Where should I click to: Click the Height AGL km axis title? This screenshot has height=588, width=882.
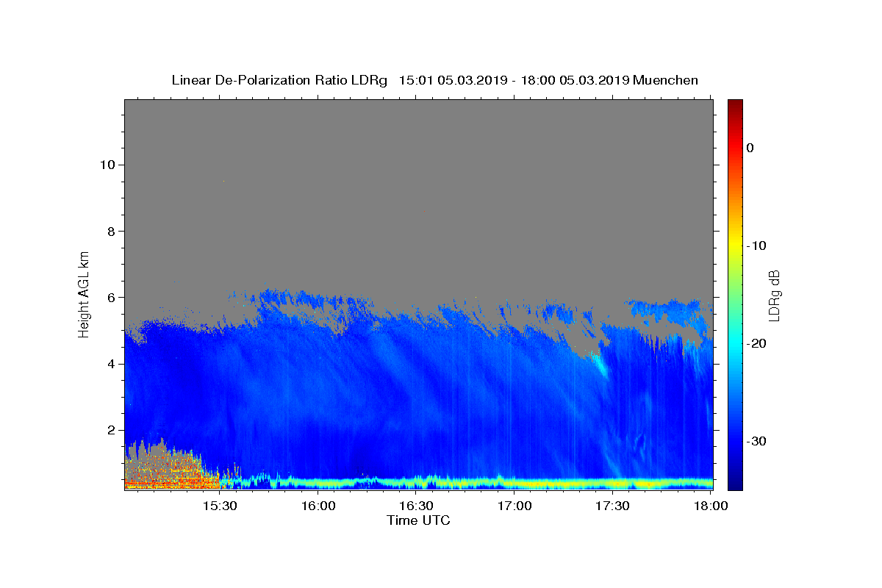pyautogui.click(x=84, y=293)
